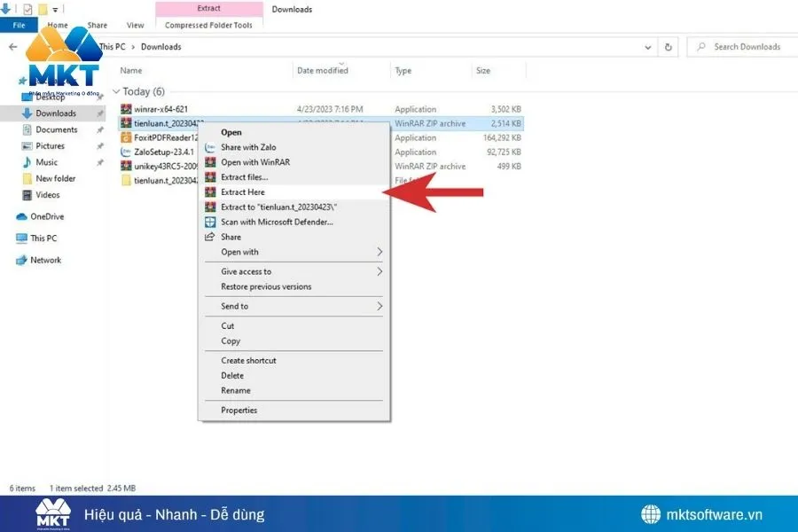
Task: Select the FoxitPDFReader installer icon
Action: click(126, 137)
